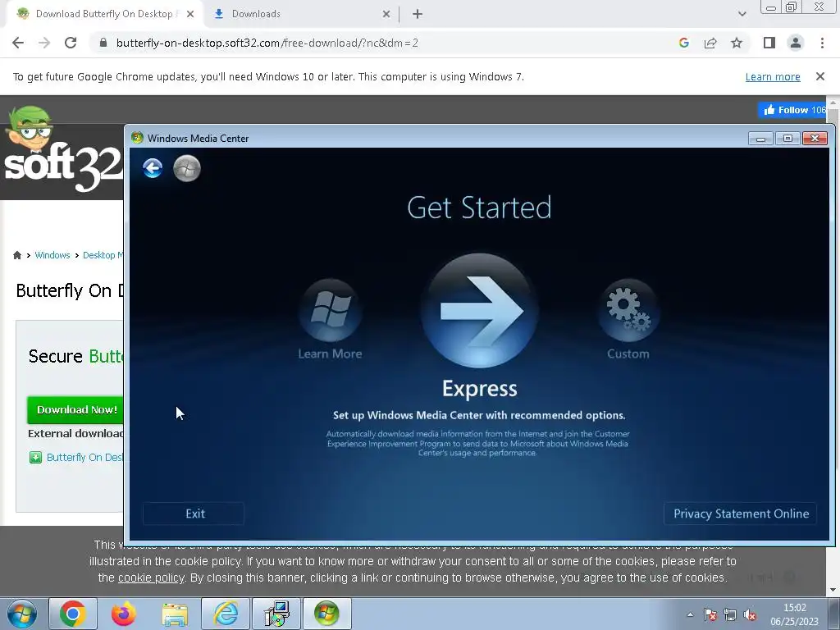This screenshot has height=630, width=840.
Task: Open the Learn More Windows logo option
Action: [331, 309]
